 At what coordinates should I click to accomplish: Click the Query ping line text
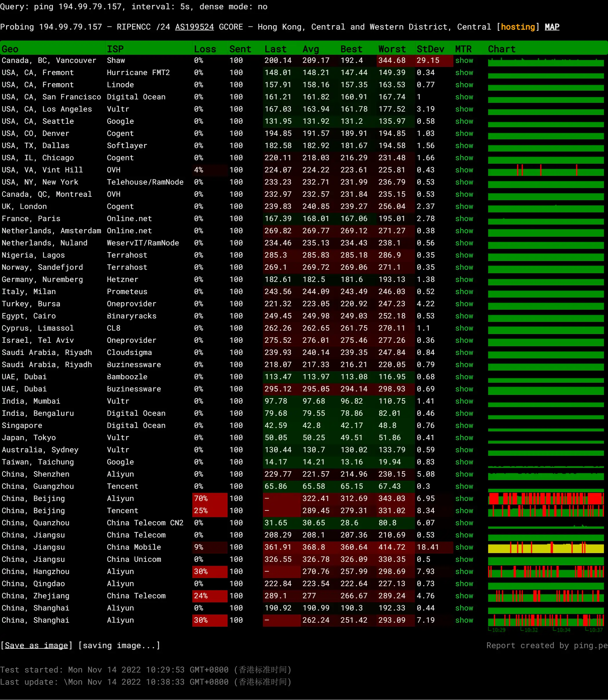tap(134, 7)
